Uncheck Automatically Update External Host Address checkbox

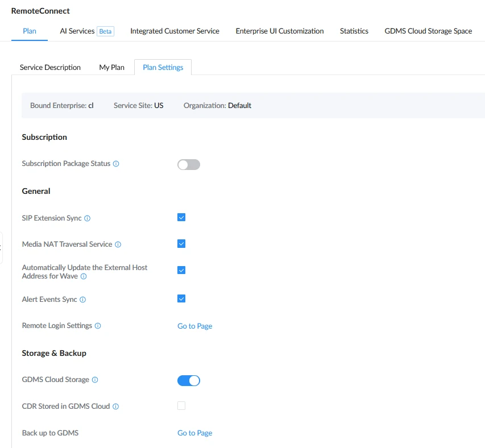[181, 270]
